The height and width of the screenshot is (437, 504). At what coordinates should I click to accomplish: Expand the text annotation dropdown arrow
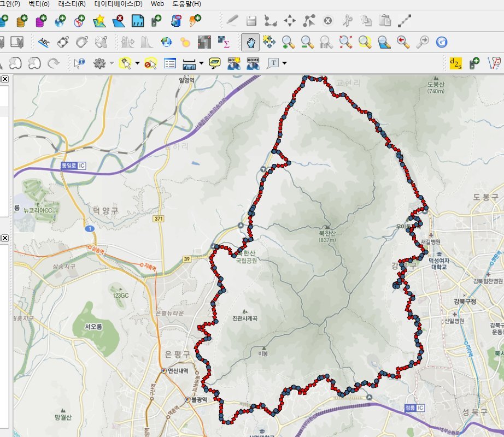(x=284, y=63)
